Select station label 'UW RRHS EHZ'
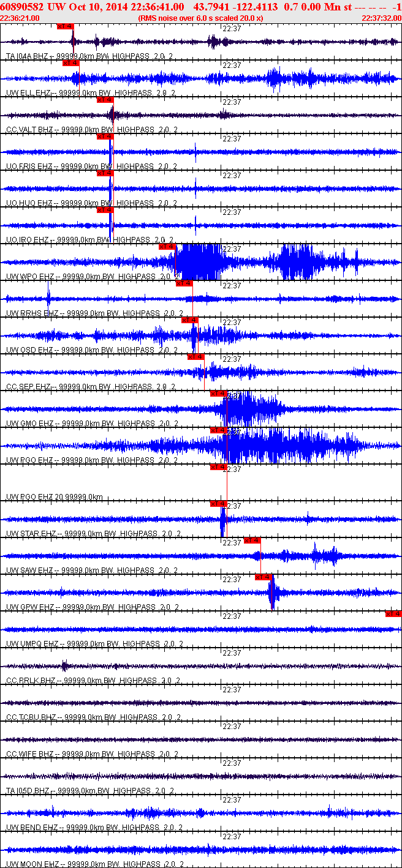 pos(32,313)
